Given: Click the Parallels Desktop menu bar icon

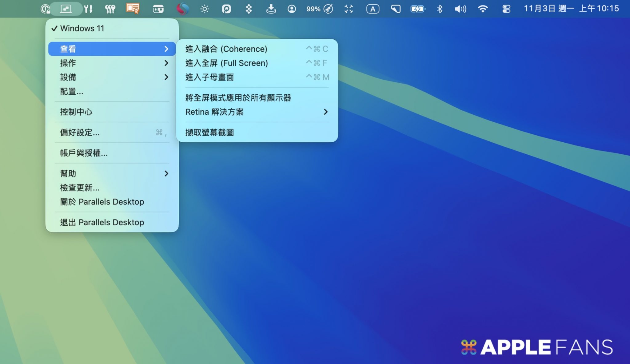Looking at the screenshot, I should 66,9.
